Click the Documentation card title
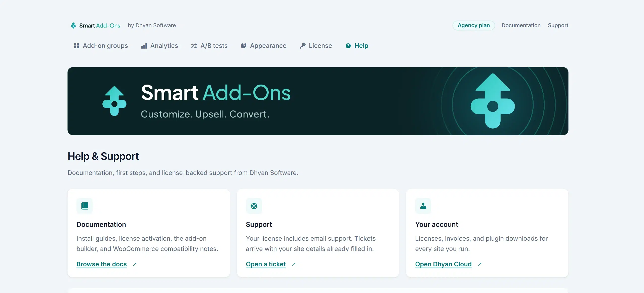The height and width of the screenshot is (293, 644). tap(101, 225)
